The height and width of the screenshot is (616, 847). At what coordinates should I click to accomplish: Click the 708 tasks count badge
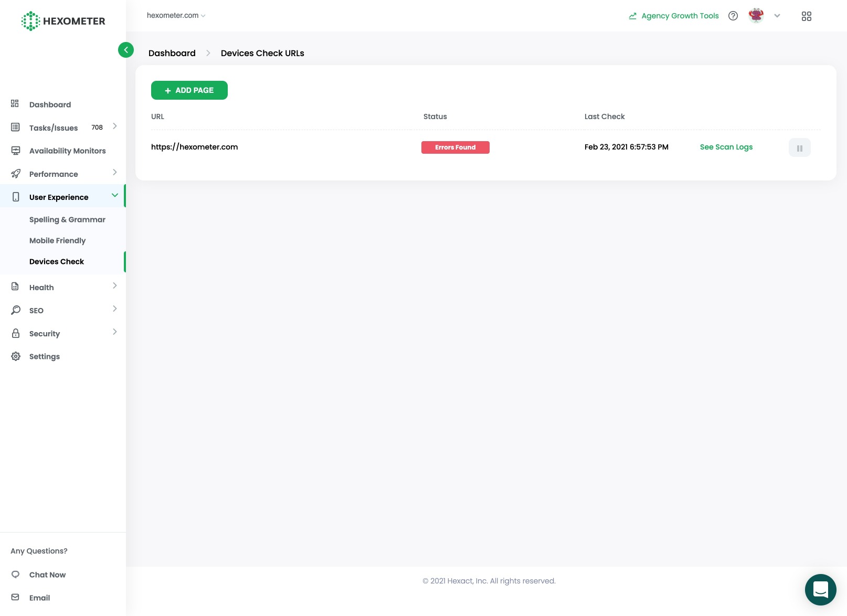tap(97, 127)
